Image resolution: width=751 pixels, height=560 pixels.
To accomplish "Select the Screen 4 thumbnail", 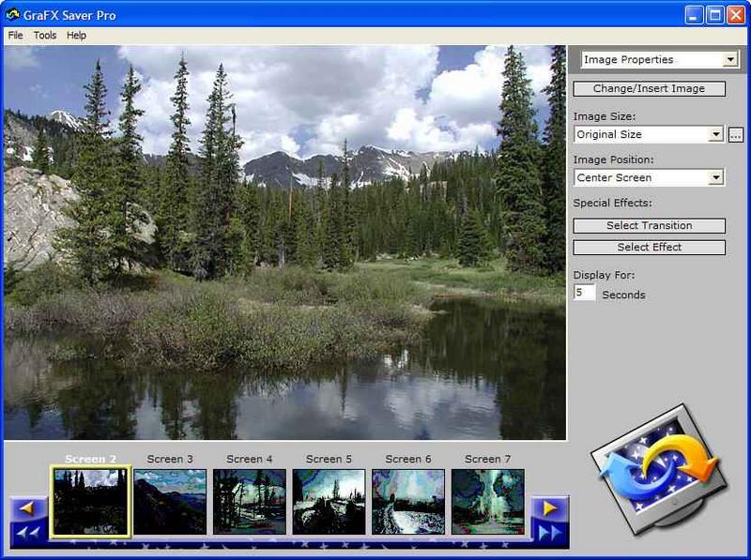I will pyautogui.click(x=250, y=501).
